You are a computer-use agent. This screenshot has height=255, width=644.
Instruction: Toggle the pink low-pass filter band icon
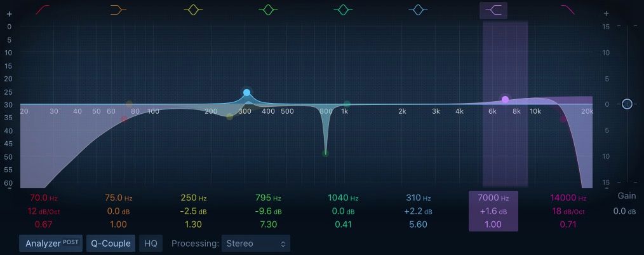568,10
